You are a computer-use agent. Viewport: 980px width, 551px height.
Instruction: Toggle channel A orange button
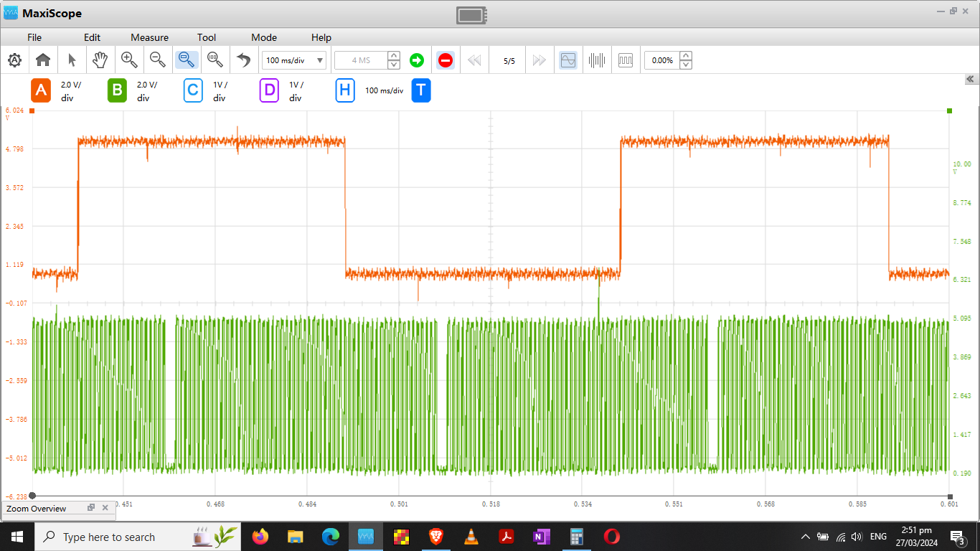(41, 90)
